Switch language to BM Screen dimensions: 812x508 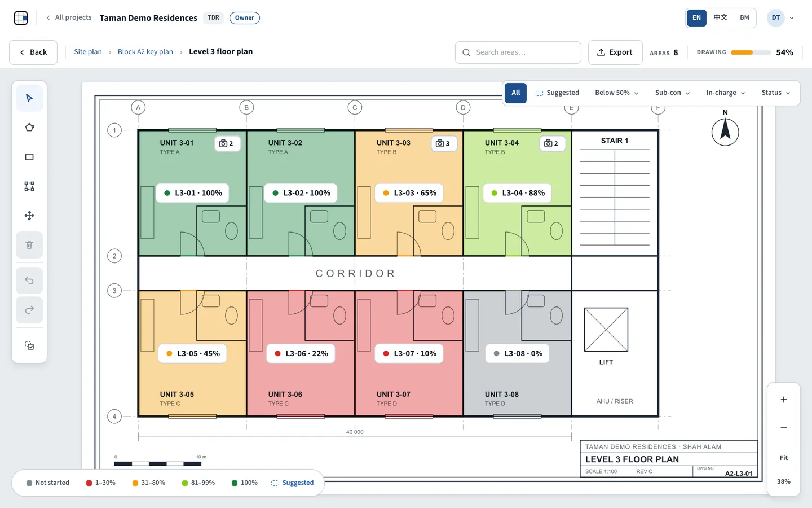point(745,17)
